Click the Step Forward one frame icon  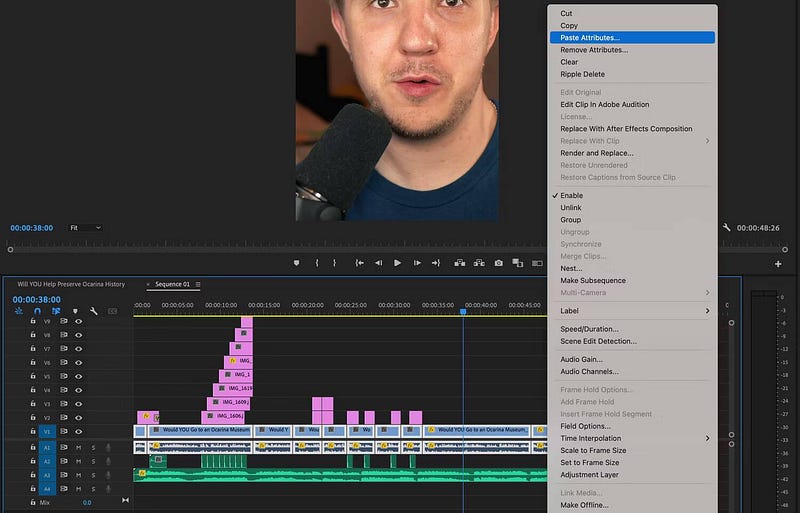tap(416, 263)
